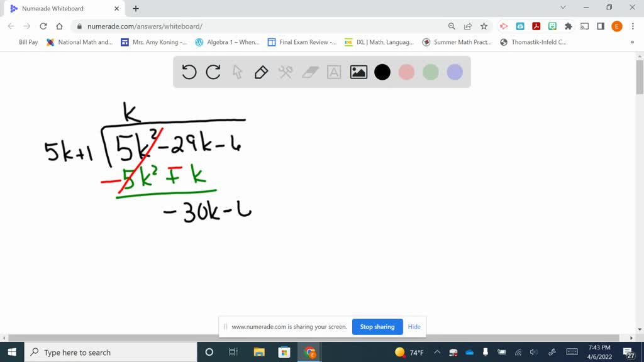Click the Undo arrow on the whiteboard toolbar

click(x=189, y=72)
